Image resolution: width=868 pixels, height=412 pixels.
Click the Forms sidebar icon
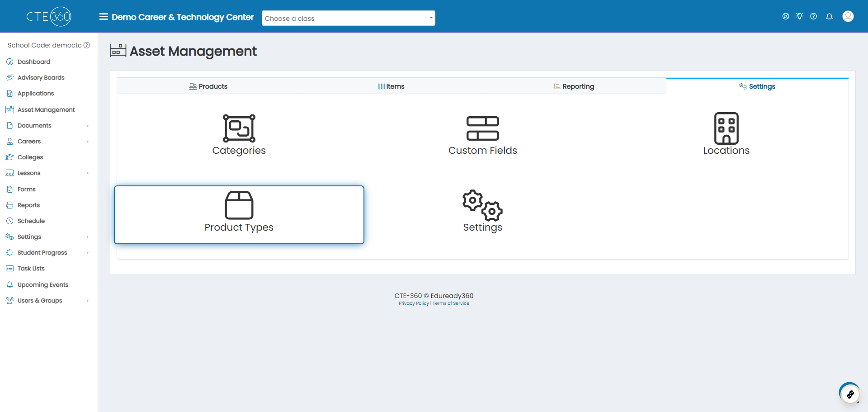tap(9, 189)
